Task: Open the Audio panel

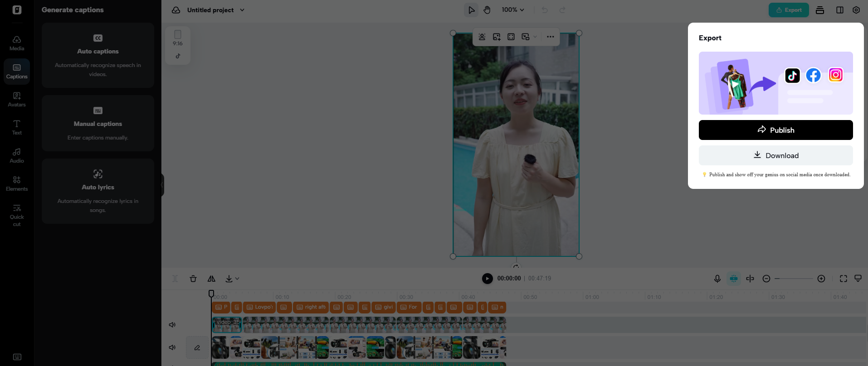Action: (x=17, y=155)
